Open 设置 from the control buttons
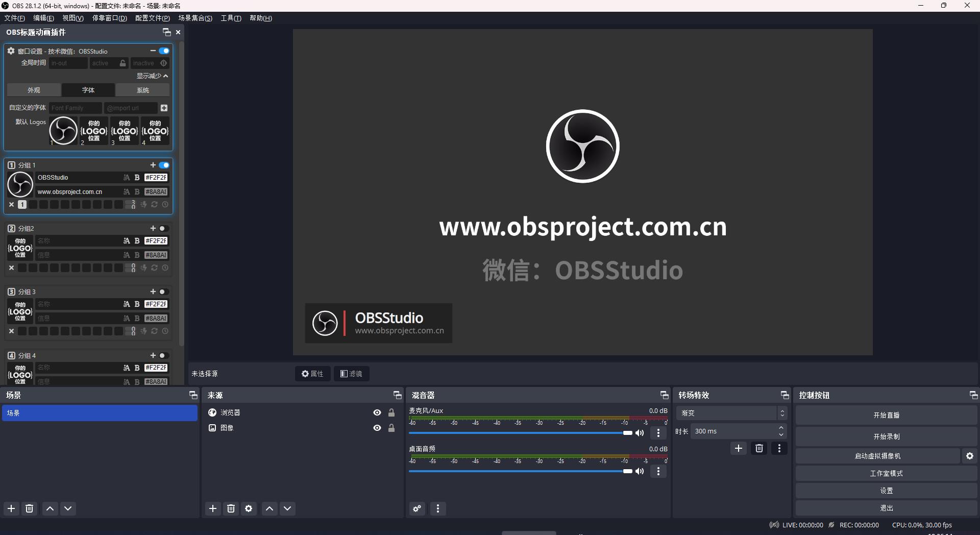 pyautogui.click(x=886, y=491)
